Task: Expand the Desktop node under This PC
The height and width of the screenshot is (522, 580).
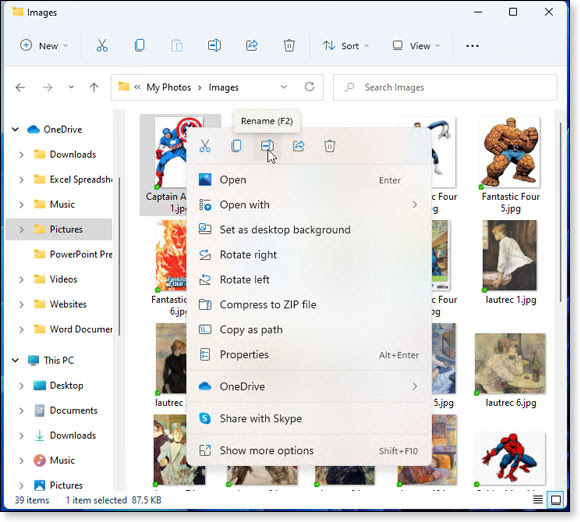Action: [21, 386]
